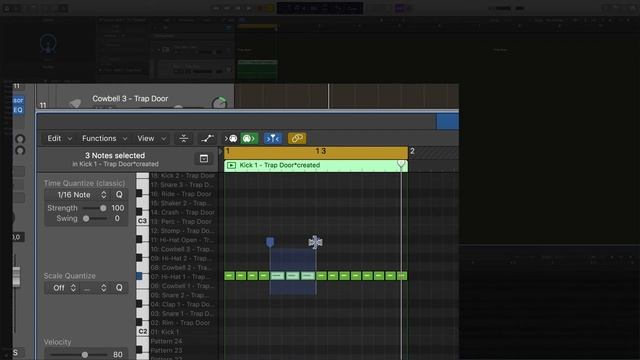This screenshot has width=640, height=360.
Task: Toggle Solo S button on channel strip
Action: click(16, 353)
